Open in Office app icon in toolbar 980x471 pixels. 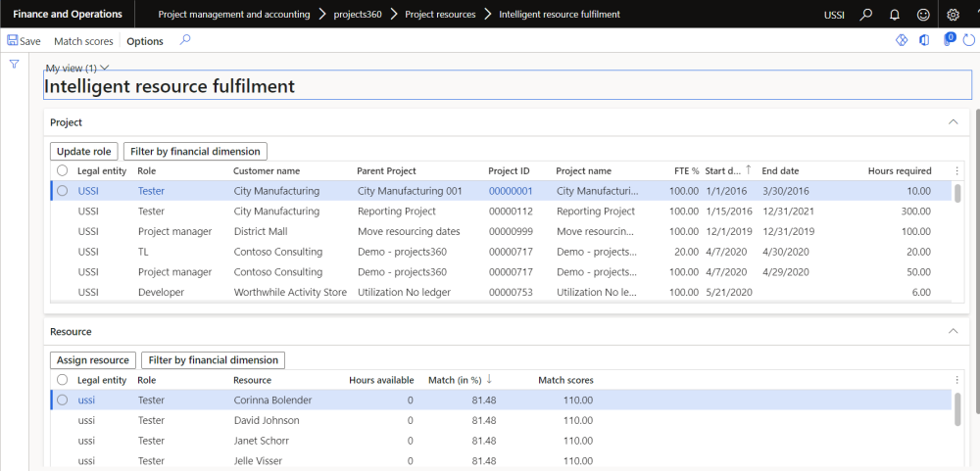[x=924, y=41]
